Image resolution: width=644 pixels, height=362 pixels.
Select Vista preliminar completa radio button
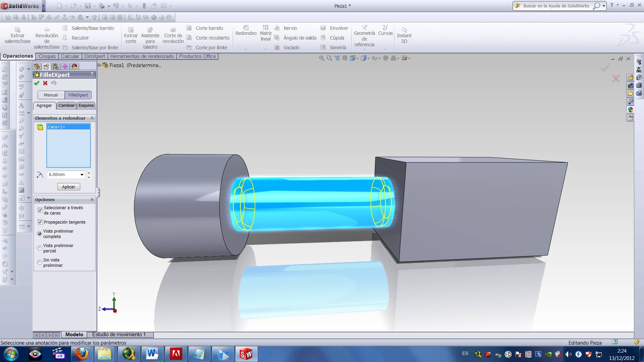[40, 234]
